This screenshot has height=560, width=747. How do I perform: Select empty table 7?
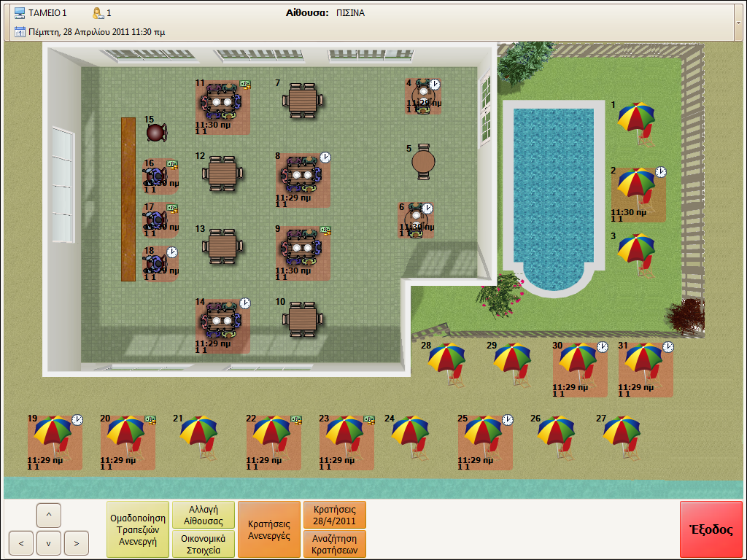(303, 101)
